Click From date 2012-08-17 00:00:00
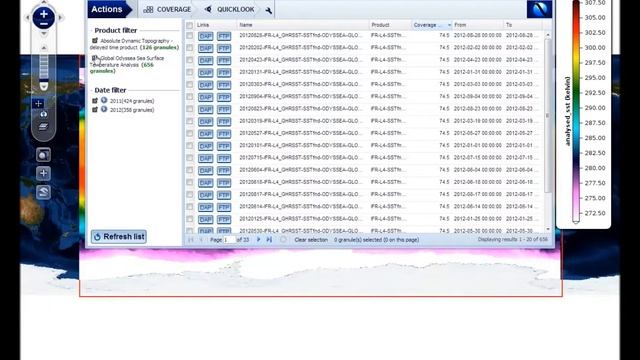Image resolution: width=640 pixels, height=360 pixels. pos(478,194)
